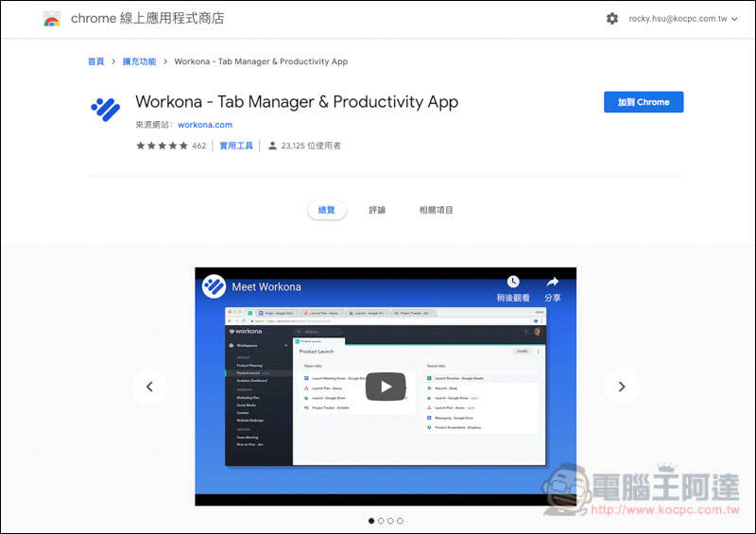Go to 首頁 breadcrumb link
Image resolution: width=756 pixels, height=534 pixels.
point(96,61)
